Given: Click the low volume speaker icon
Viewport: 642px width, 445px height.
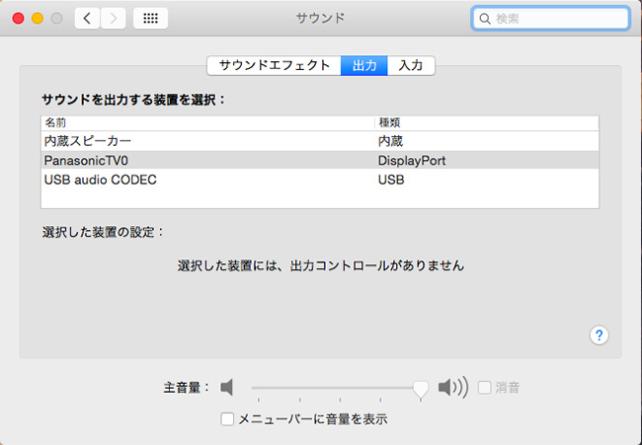Looking at the screenshot, I should click(x=227, y=387).
